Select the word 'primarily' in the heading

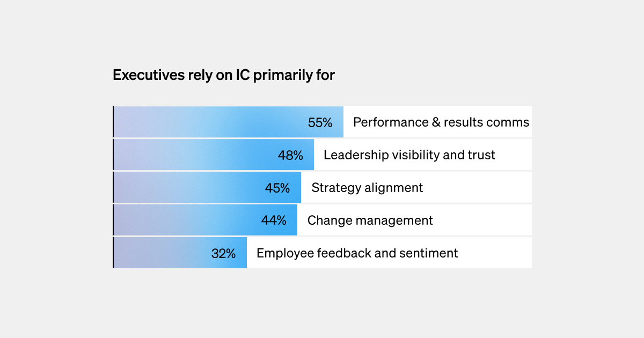(x=282, y=76)
